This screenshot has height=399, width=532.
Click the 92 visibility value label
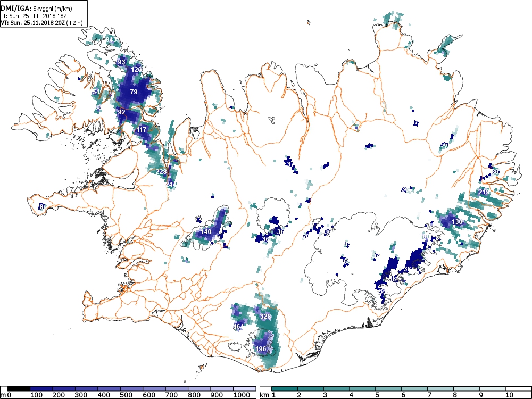coord(121,112)
